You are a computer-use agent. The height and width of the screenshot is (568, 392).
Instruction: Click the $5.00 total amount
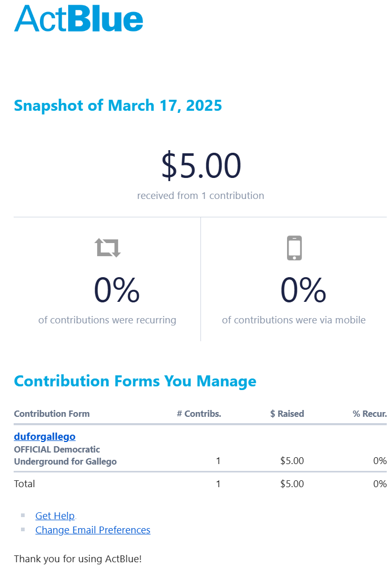pyautogui.click(x=200, y=165)
